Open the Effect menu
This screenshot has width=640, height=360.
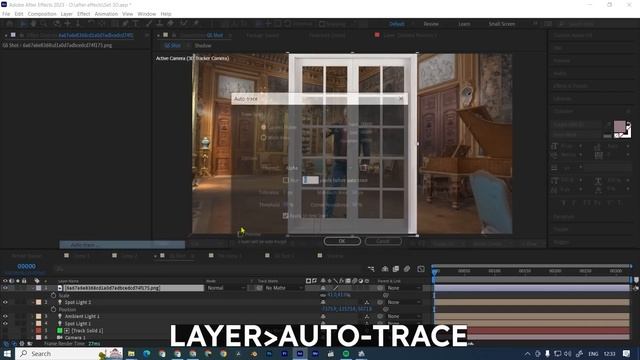click(x=83, y=14)
